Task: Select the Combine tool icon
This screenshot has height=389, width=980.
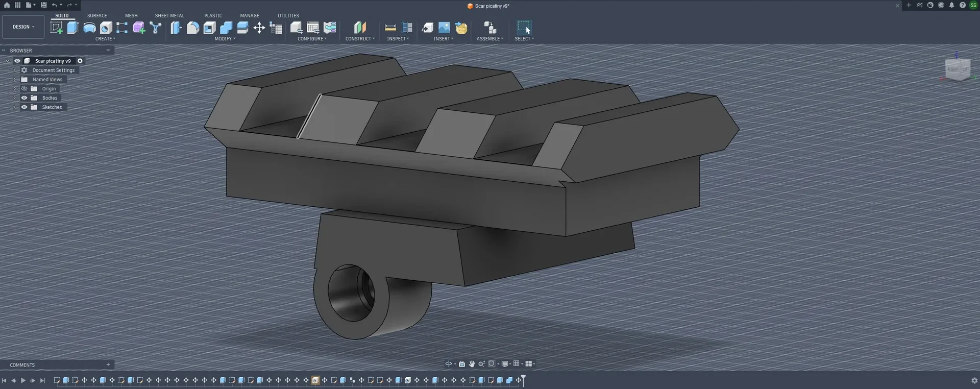Action: coord(226,28)
